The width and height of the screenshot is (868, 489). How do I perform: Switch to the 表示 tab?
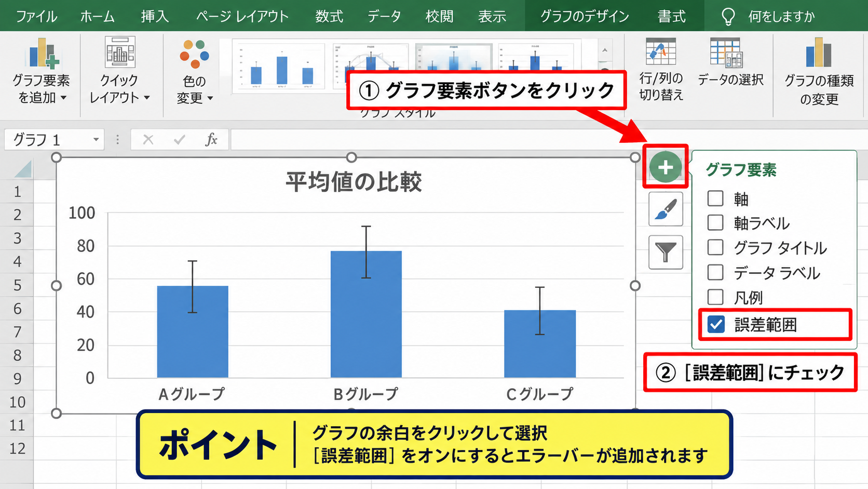pyautogui.click(x=492, y=16)
